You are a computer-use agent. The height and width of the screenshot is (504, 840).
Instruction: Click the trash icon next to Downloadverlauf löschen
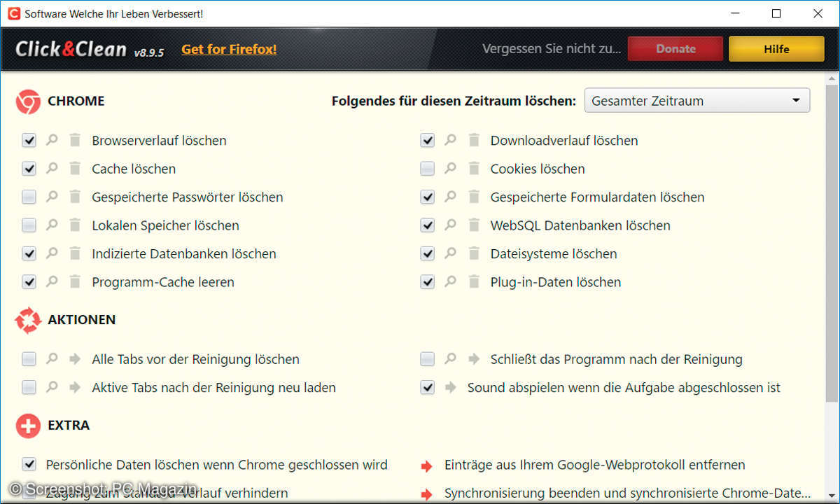[474, 140]
